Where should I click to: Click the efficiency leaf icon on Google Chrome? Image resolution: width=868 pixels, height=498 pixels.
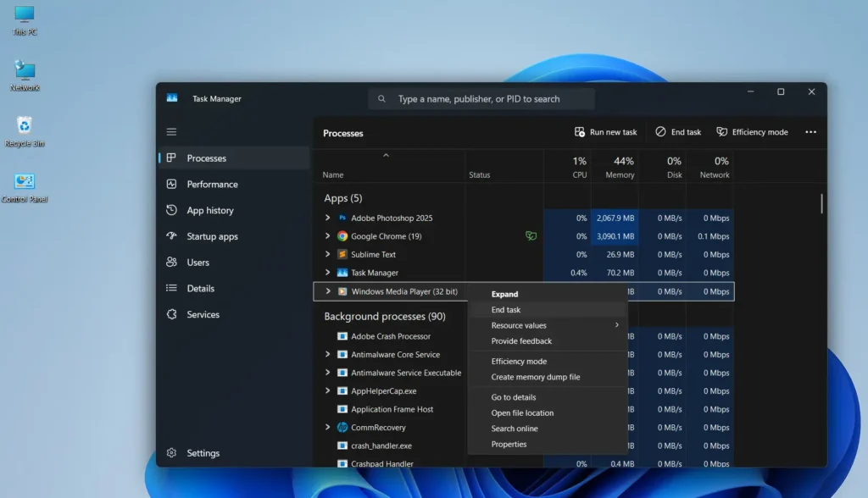pos(531,236)
